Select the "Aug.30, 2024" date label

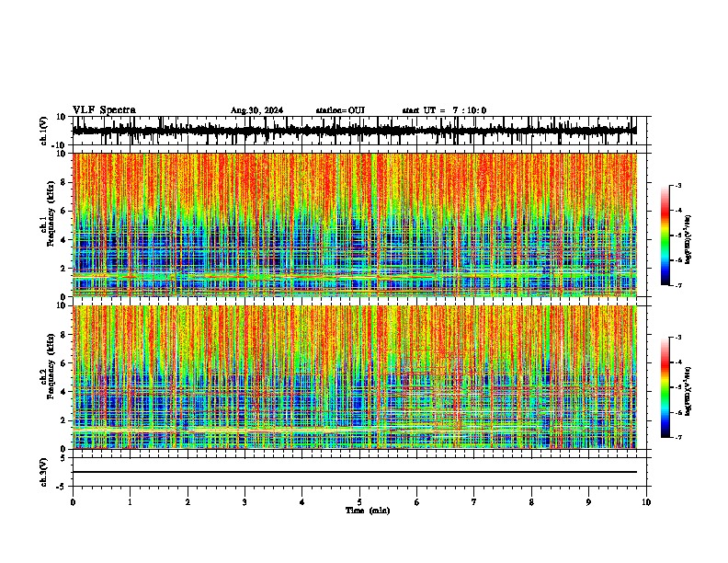256,110
